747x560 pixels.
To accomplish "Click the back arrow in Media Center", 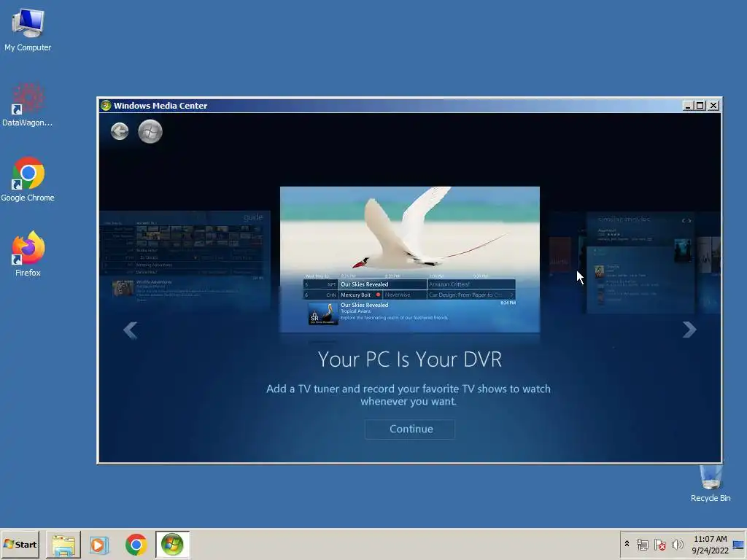I will click(120, 131).
